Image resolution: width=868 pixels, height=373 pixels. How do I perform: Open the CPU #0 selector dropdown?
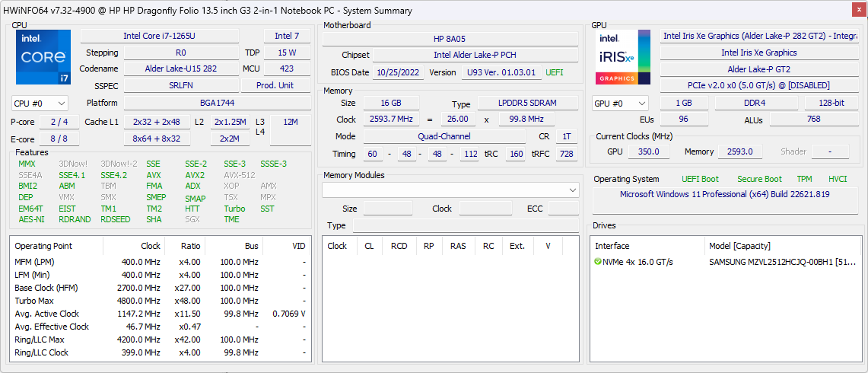click(x=40, y=104)
